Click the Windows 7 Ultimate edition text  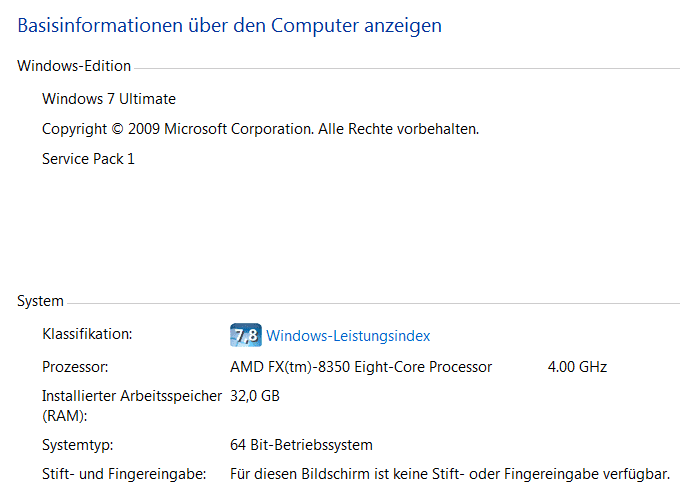(x=109, y=99)
